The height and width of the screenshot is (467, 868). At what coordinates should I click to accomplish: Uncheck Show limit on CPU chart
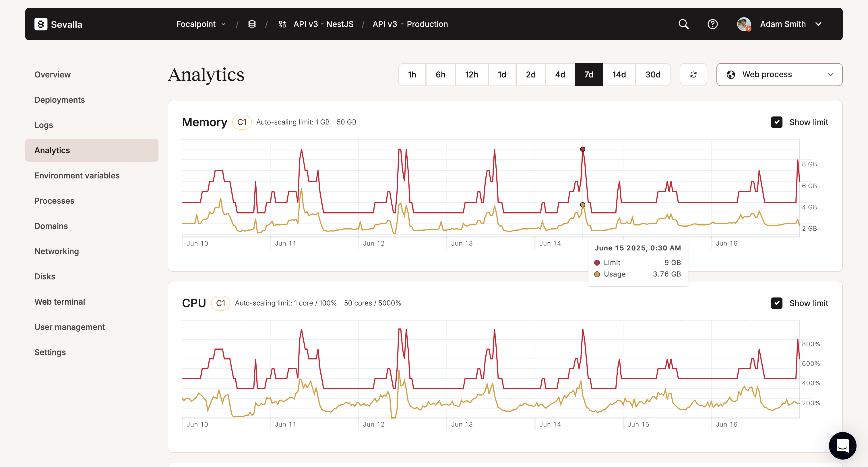coord(776,303)
